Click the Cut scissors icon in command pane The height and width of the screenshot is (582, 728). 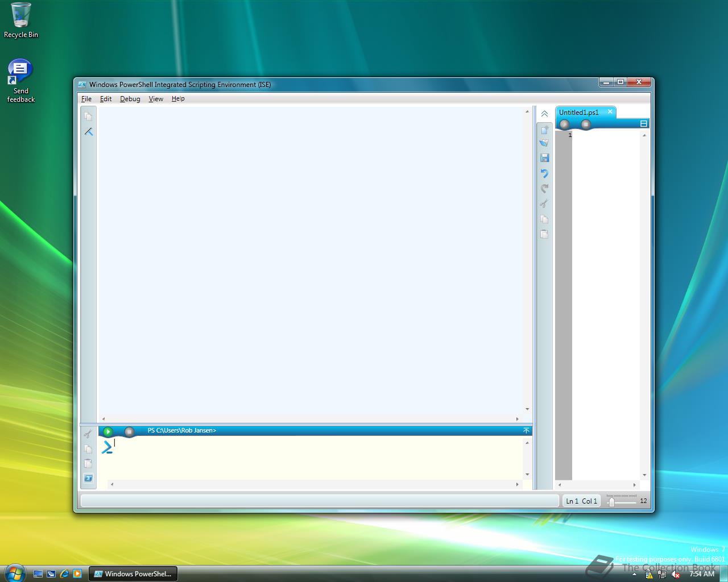coord(88,434)
